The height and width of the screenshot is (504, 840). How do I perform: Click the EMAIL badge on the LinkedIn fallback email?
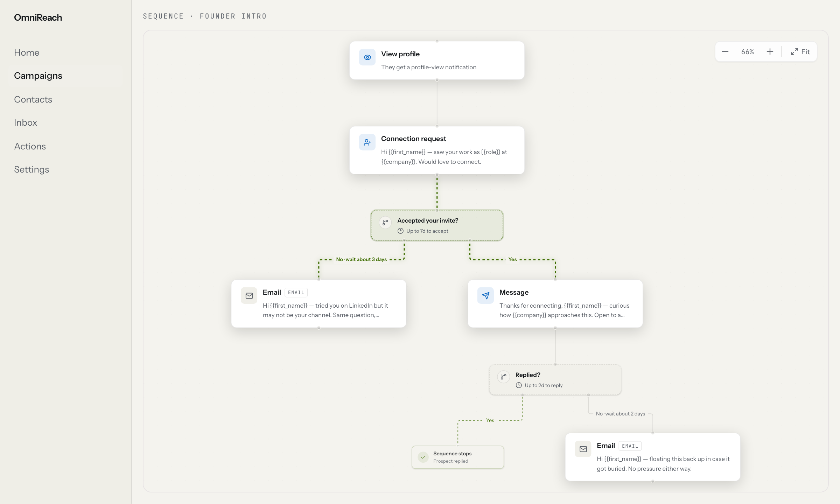[x=296, y=293]
